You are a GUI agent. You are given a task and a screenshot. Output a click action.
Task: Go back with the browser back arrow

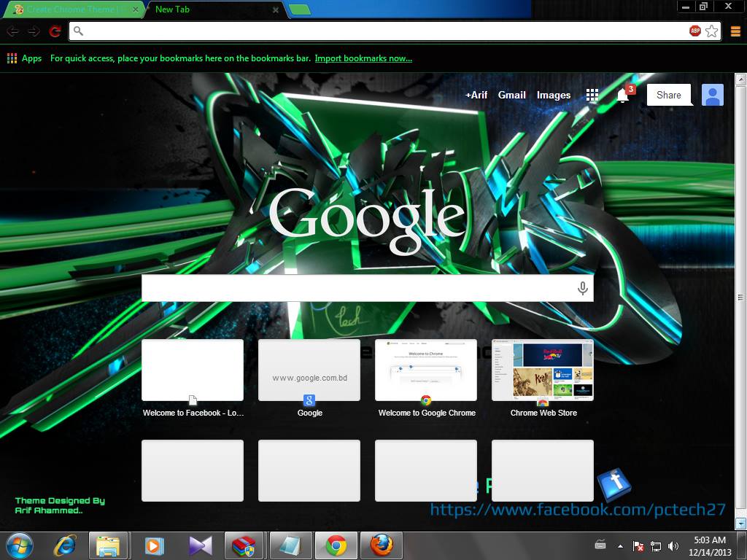click(13, 31)
